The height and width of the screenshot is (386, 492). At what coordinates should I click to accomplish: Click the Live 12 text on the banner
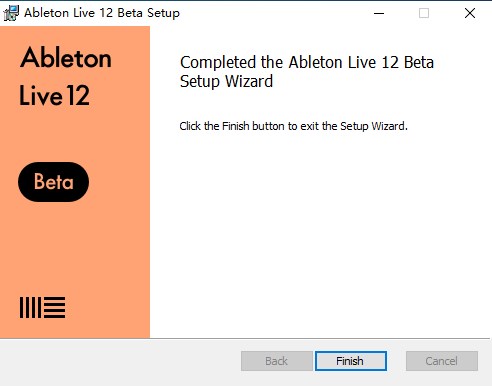(x=54, y=96)
